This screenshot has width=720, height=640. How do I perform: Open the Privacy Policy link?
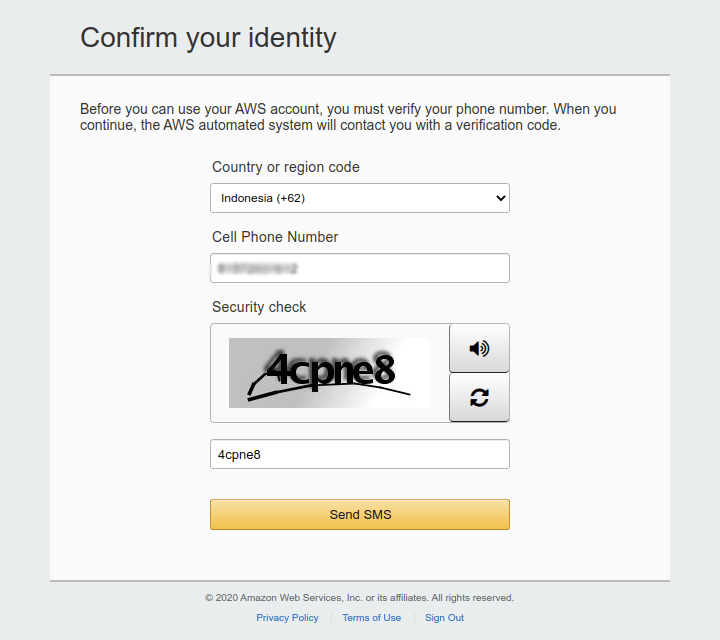[x=287, y=618]
